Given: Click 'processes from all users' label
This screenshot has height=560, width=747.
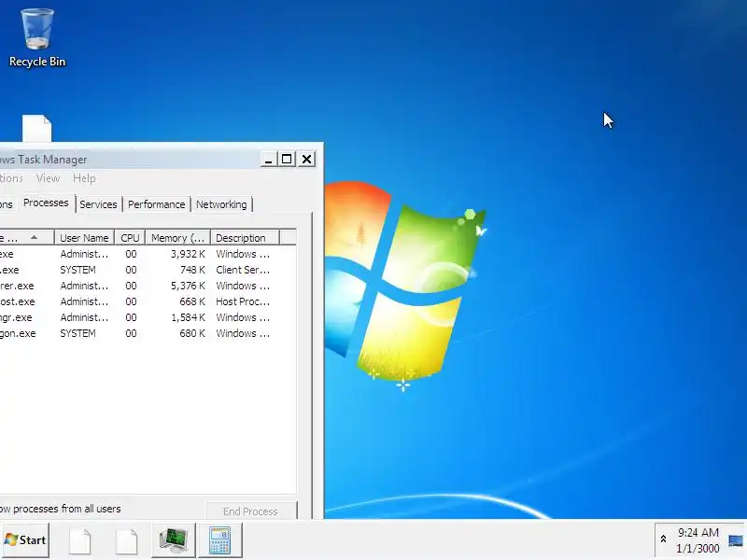Looking at the screenshot, I should click(66, 509).
